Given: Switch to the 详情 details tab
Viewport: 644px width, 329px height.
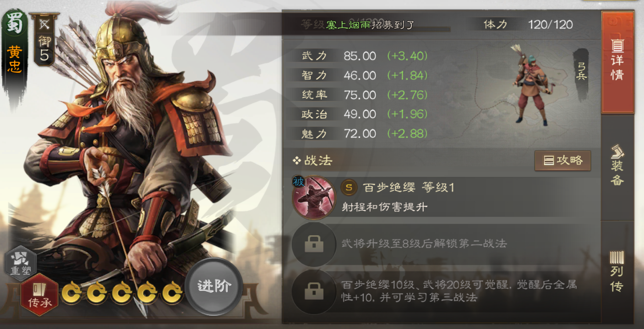Looking at the screenshot, I should point(617,62).
